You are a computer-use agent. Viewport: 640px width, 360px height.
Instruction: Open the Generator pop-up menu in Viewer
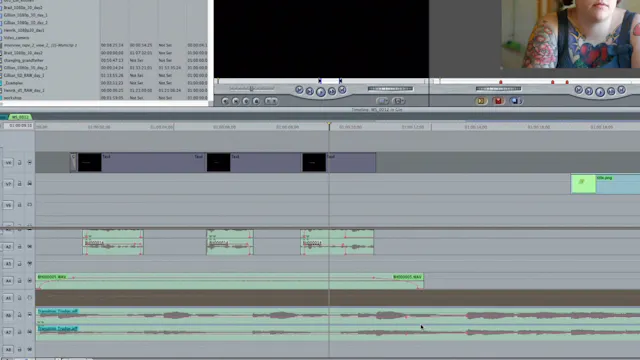coord(399,101)
